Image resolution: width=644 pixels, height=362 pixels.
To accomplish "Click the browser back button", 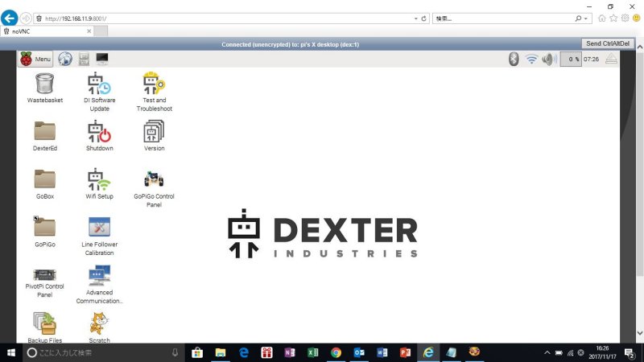I will pos(9,18).
